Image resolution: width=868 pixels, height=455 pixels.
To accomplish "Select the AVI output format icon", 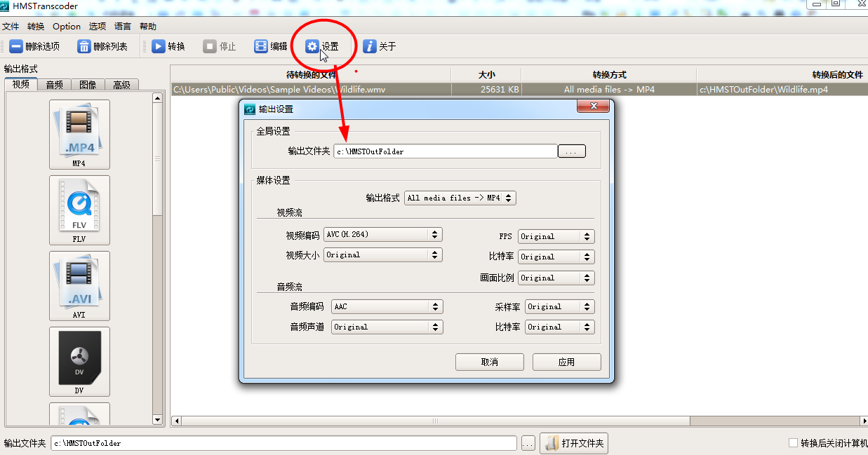I will pyautogui.click(x=79, y=286).
